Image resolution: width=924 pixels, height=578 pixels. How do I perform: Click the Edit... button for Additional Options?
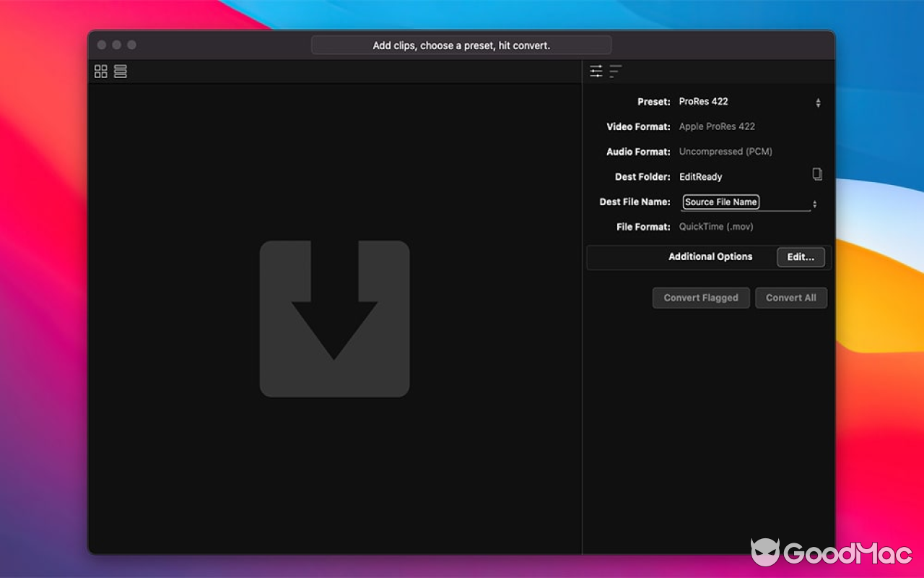tap(801, 257)
